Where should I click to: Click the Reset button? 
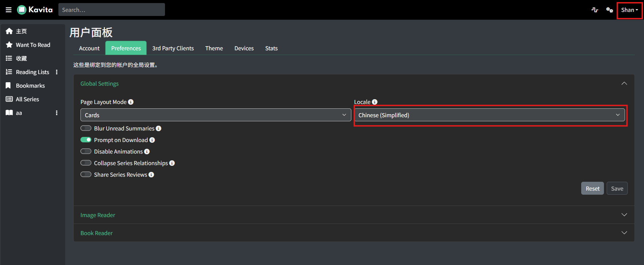pos(592,189)
